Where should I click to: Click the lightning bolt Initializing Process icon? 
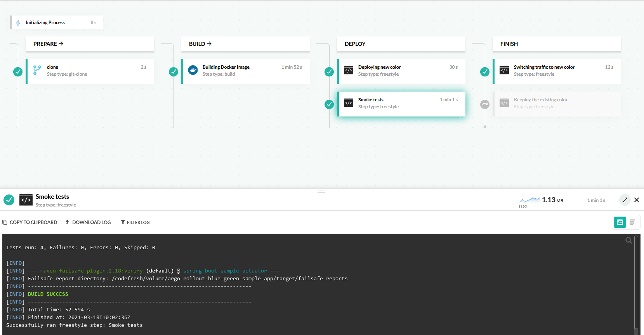[x=18, y=23]
